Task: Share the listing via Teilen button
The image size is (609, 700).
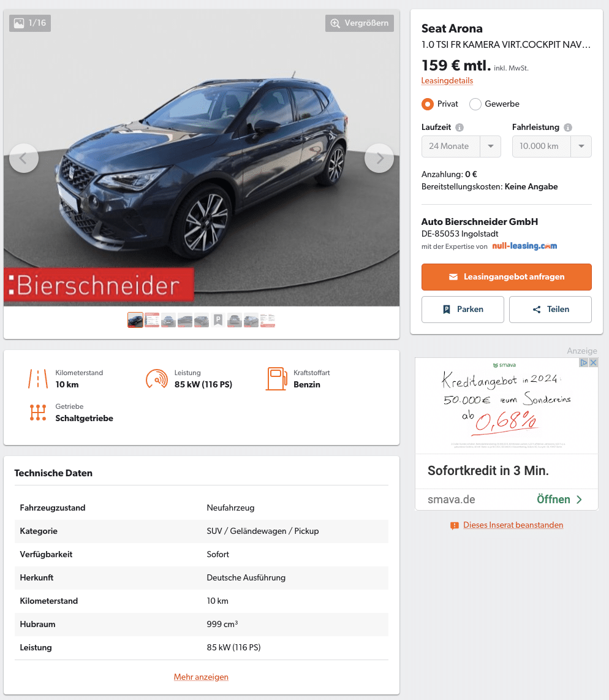Action: 550,310
